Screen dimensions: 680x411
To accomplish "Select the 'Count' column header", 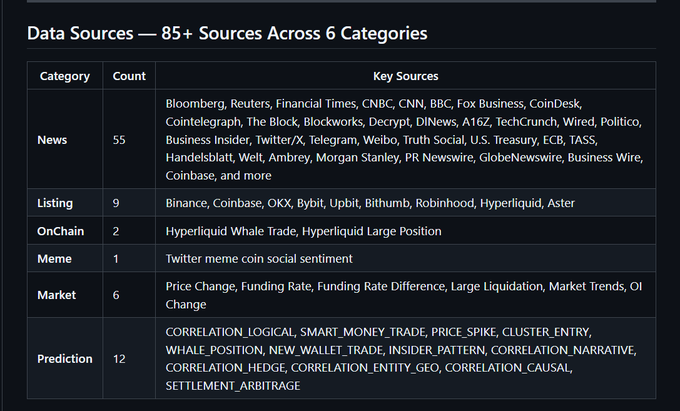I will click(129, 76).
